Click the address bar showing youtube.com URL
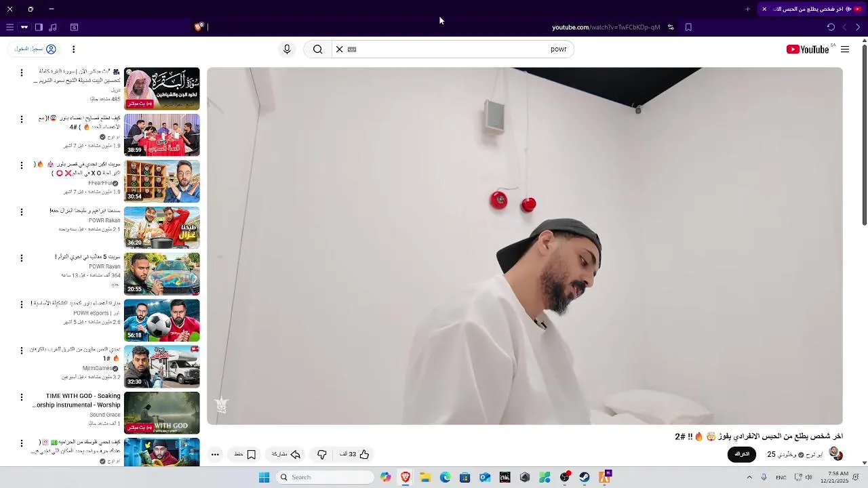 pyautogui.click(x=606, y=27)
